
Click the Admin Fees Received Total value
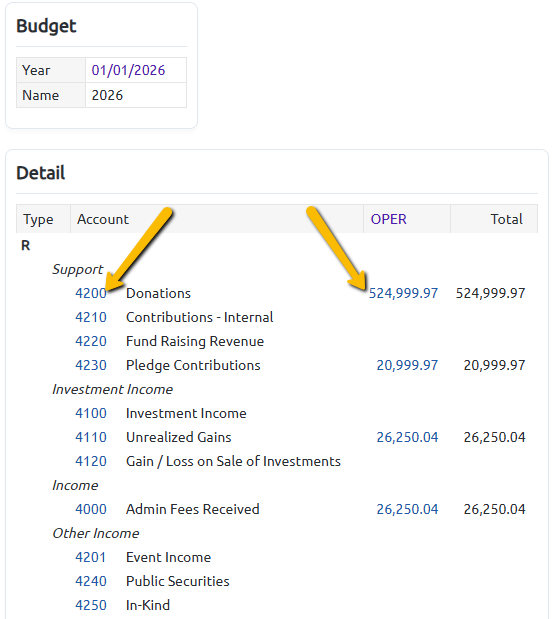click(494, 509)
